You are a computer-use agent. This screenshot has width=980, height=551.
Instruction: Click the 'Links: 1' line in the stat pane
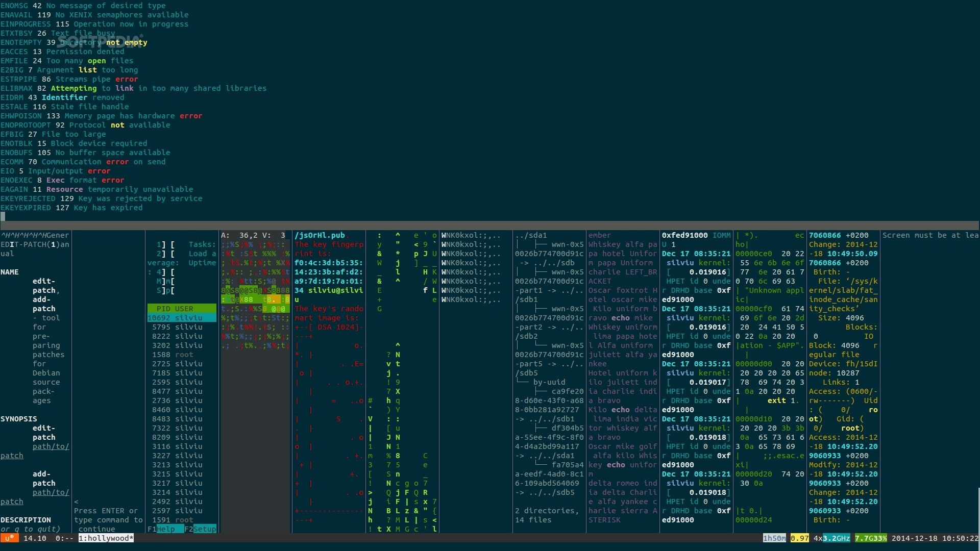click(841, 382)
